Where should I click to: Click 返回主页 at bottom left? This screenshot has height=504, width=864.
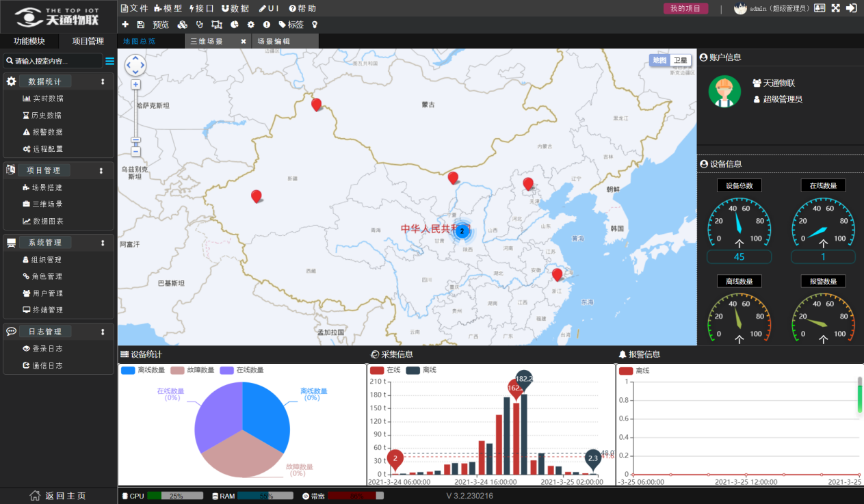[x=58, y=496]
